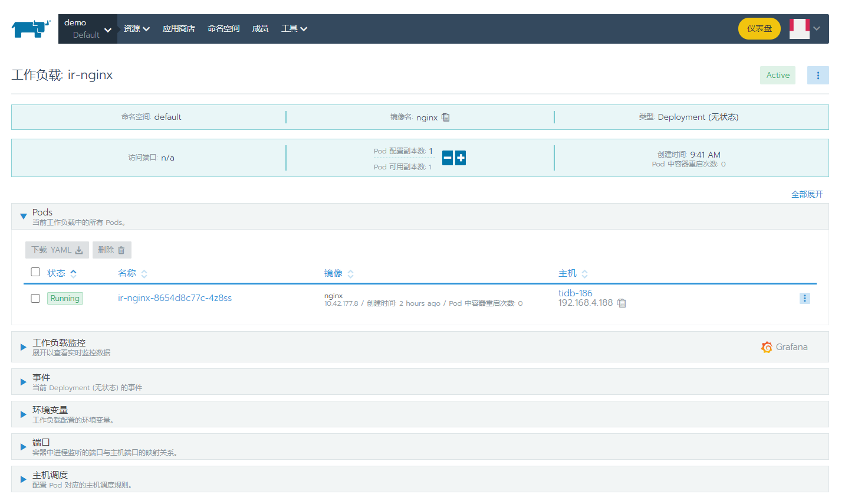This screenshot has width=868, height=497.
Task: Click the 仪表盘 button
Action: pyautogui.click(x=759, y=28)
